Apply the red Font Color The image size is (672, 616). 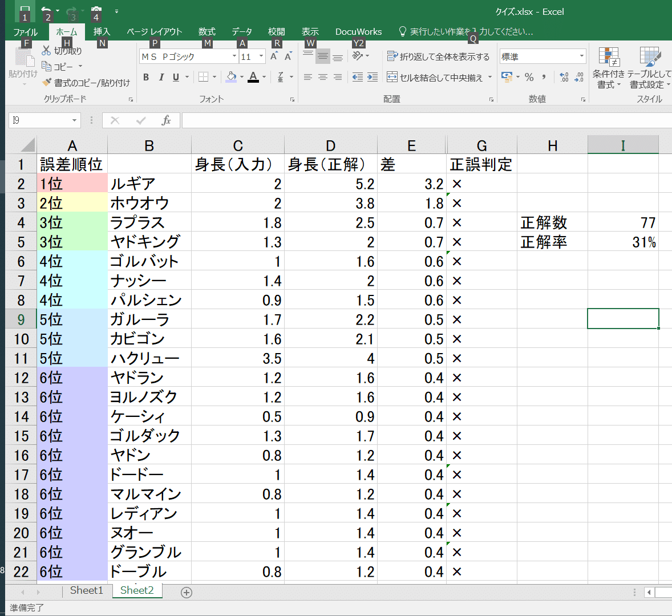pyautogui.click(x=253, y=77)
